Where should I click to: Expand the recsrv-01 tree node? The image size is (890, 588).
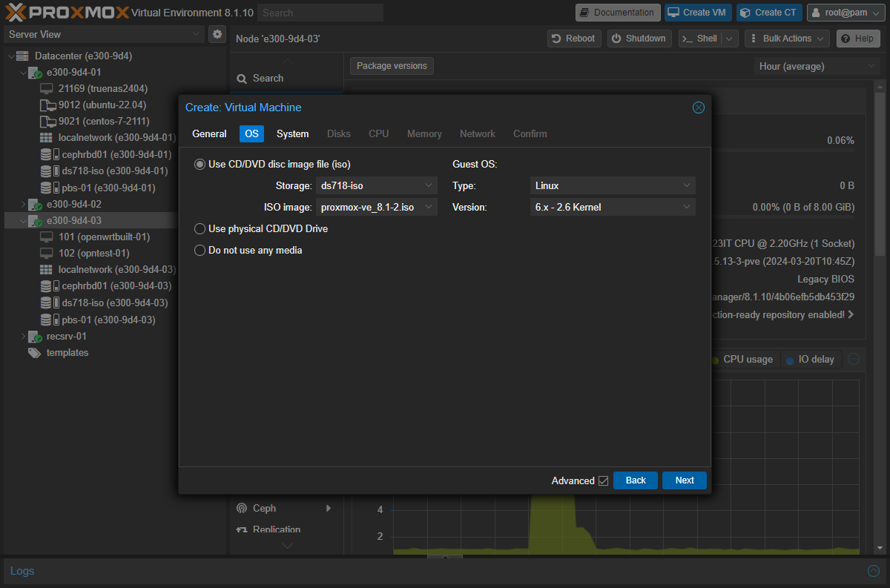[x=22, y=337]
